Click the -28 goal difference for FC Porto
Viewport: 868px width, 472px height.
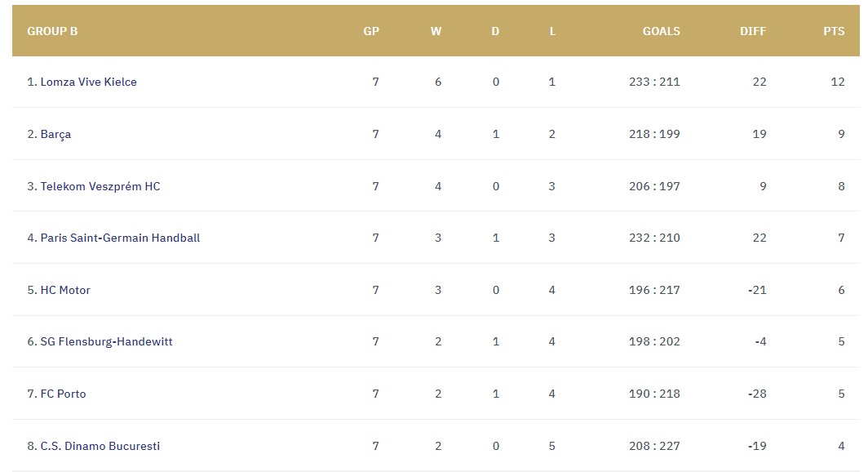pos(757,394)
